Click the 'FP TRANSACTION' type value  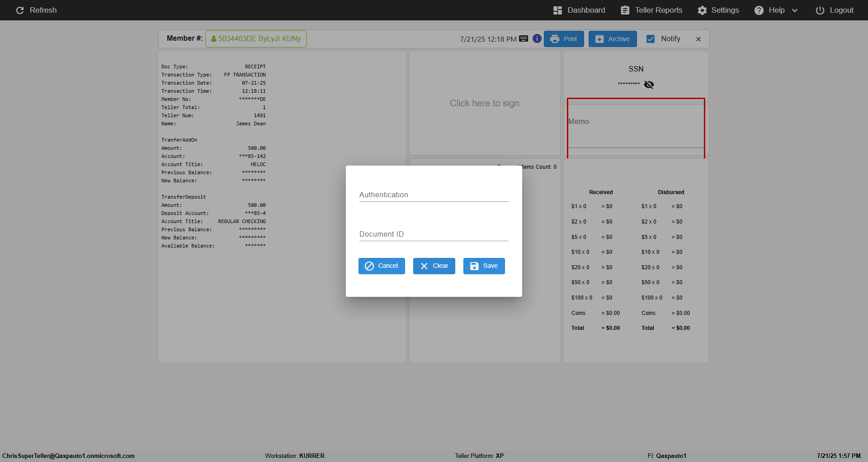click(x=245, y=75)
